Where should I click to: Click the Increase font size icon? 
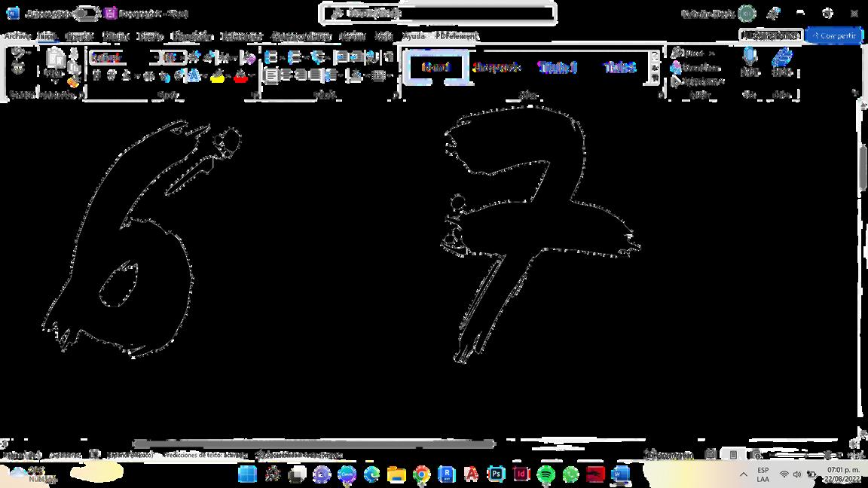pos(194,57)
